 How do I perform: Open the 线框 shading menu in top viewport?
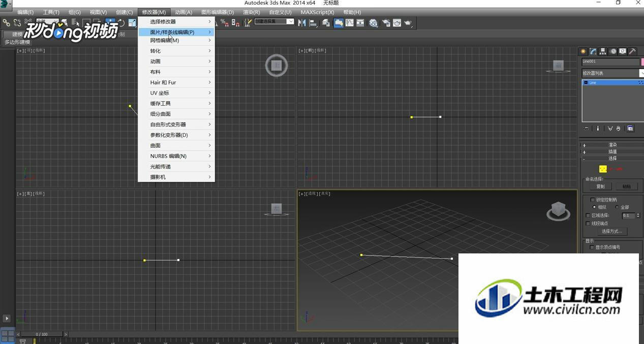click(39, 50)
